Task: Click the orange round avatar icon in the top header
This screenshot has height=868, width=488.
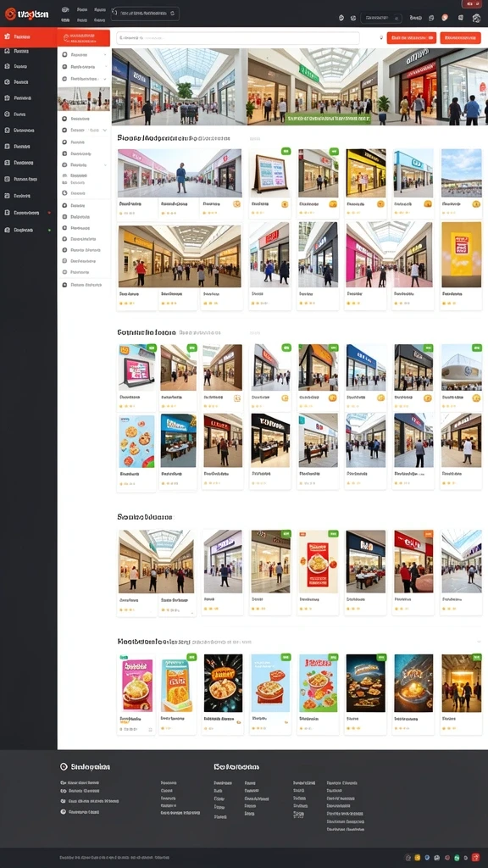Action: (x=445, y=18)
